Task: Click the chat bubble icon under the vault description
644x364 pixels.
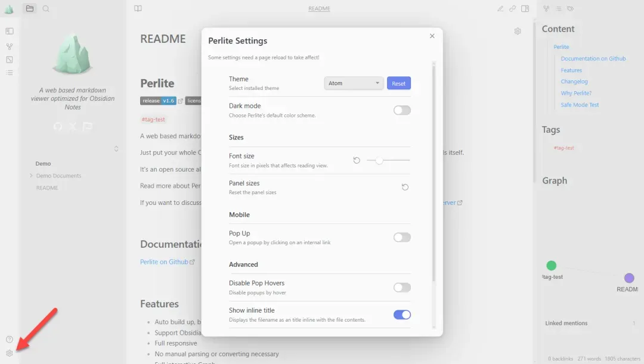Action: pos(87,127)
